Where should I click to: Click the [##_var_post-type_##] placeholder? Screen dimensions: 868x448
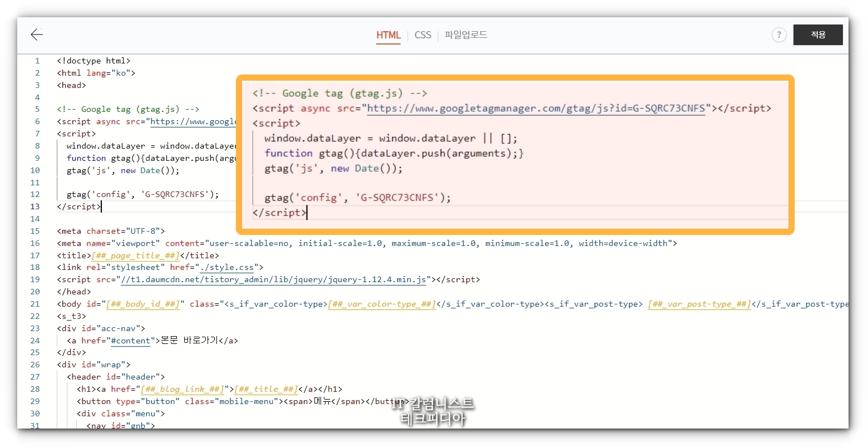[699, 304]
